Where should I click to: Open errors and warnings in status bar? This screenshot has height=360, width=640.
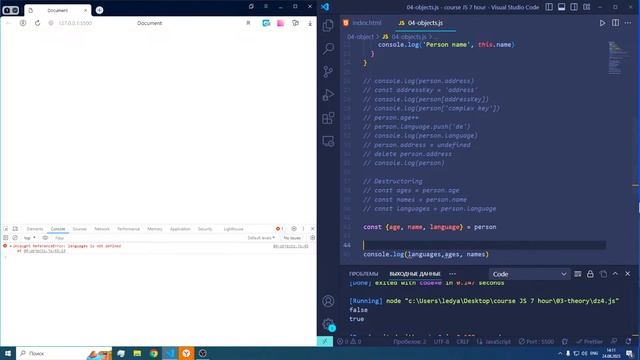(x=349, y=341)
